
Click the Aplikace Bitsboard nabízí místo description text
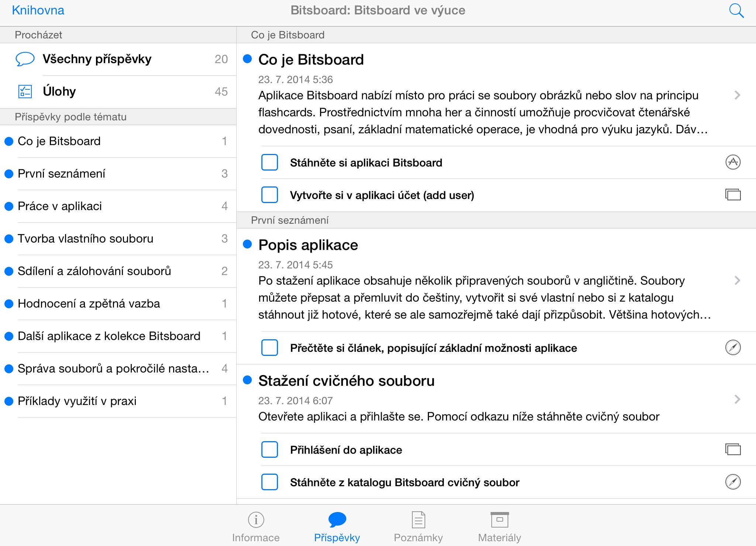pos(483,113)
